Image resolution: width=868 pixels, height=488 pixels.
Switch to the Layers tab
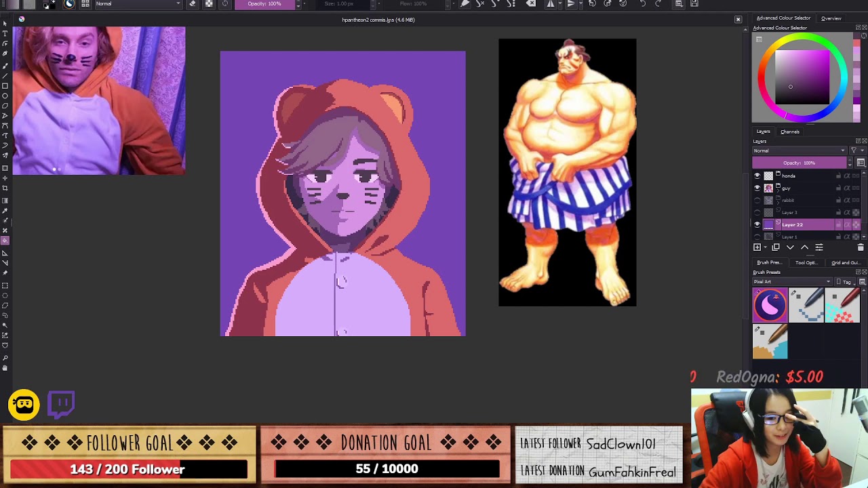tap(763, 131)
